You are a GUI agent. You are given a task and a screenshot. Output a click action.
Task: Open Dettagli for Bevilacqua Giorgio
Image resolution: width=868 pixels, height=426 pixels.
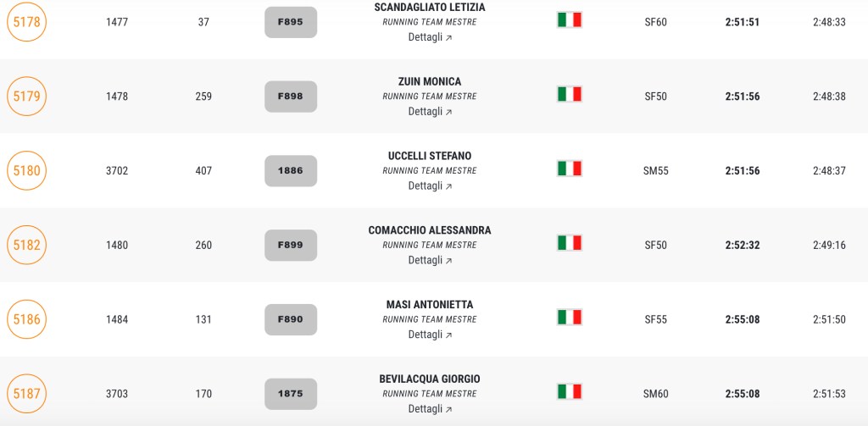pos(430,410)
